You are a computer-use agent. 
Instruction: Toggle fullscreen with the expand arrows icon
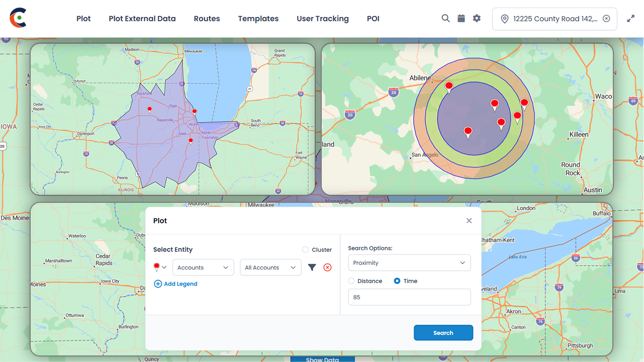[630, 19]
